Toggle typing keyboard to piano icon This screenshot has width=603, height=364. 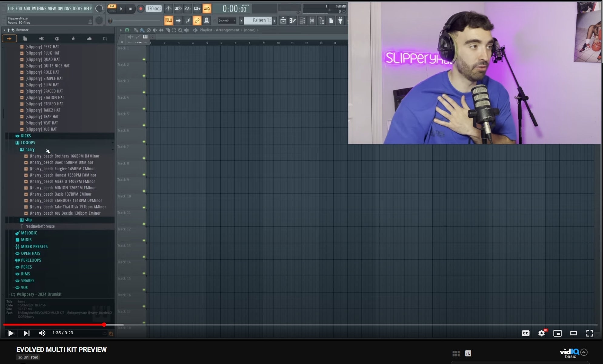pos(168,21)
